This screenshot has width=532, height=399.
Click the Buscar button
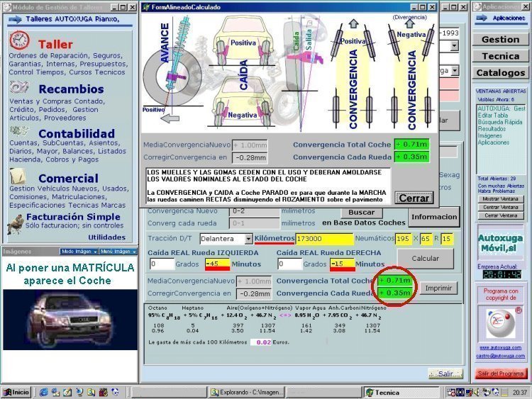(361, 212)
